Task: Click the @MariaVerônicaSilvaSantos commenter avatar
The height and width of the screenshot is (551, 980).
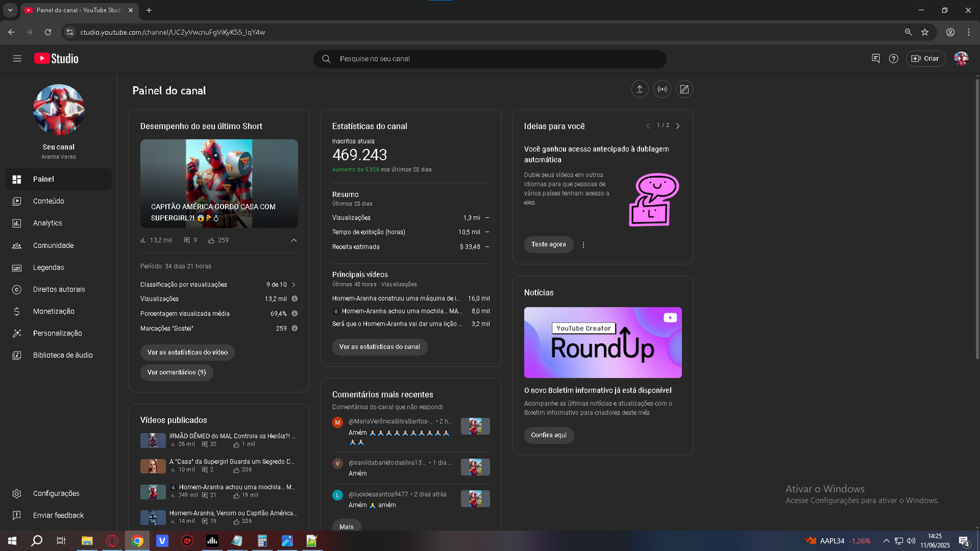Action: tap(337, 422)
